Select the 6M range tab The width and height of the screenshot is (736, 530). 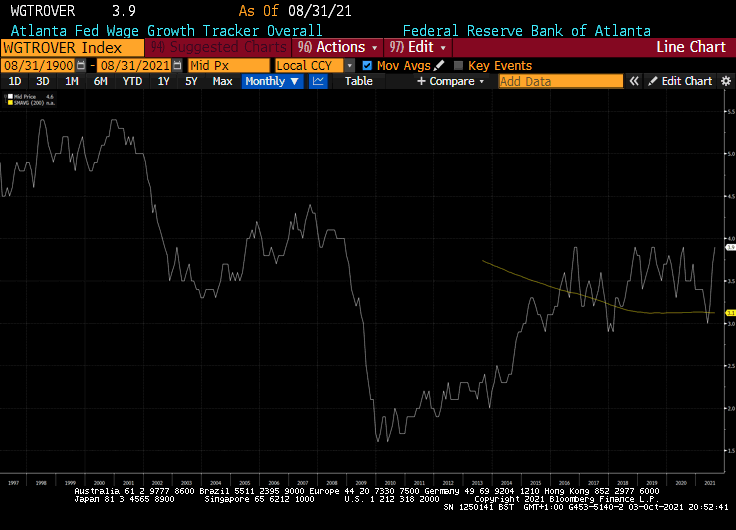(100, 81)
